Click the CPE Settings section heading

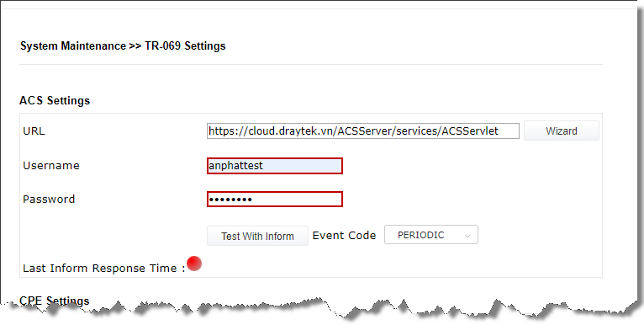(x=55, y=301)
